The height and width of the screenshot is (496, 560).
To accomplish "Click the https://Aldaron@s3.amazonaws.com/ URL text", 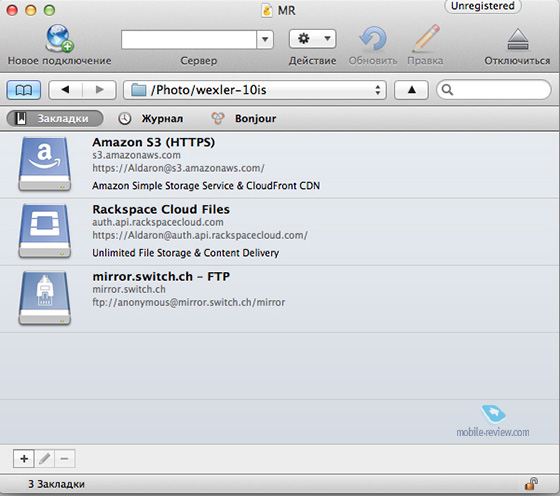I will [x=179, y=168].
